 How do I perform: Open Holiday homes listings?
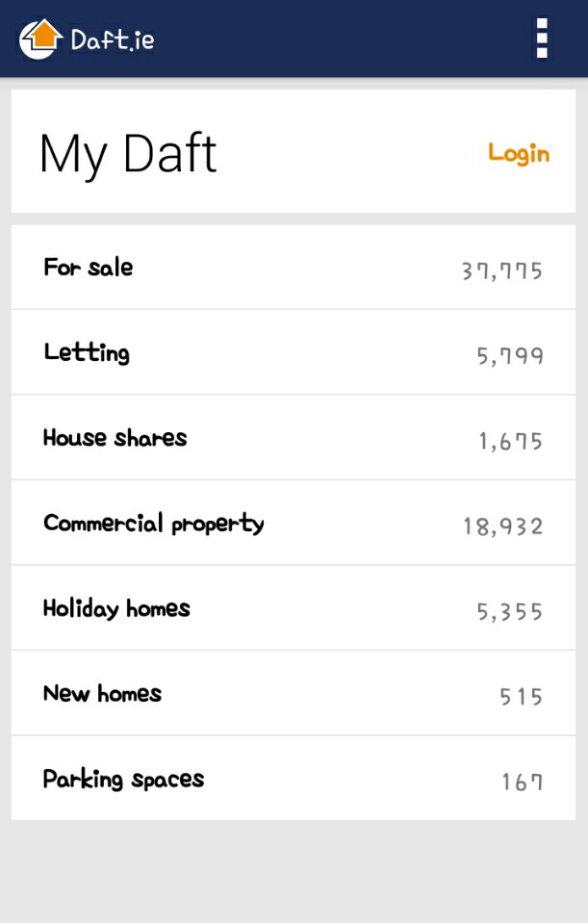point(294,608)
